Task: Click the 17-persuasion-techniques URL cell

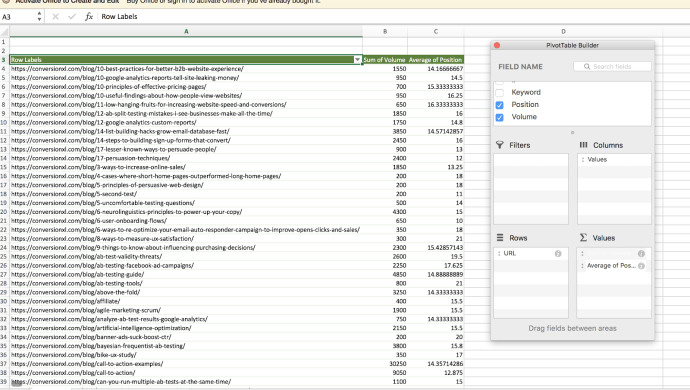Action: point(186,158)
